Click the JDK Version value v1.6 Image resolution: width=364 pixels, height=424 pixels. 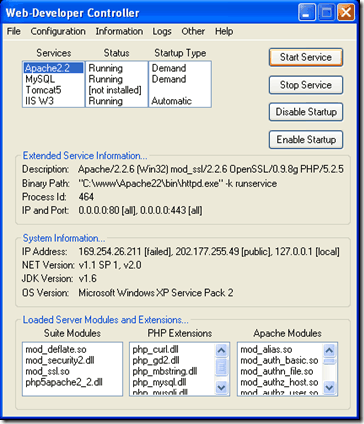pyautogui.click(x=88, y=279)
